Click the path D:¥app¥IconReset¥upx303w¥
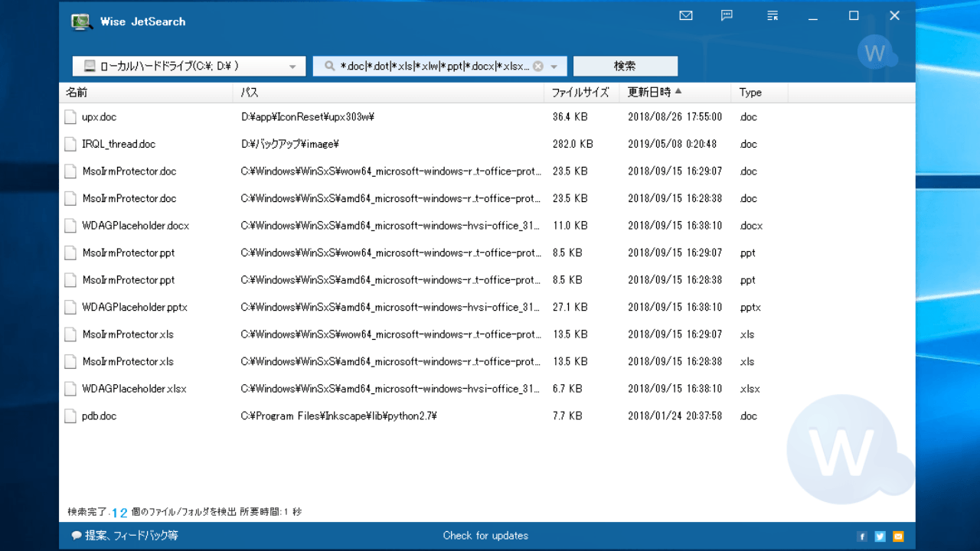Viewport: 980px width, 551px height. 307,117
